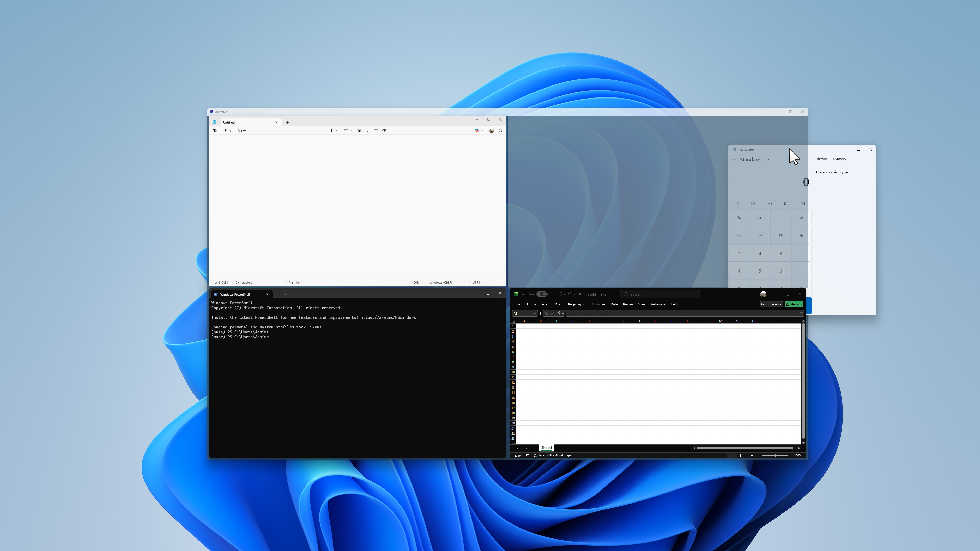The width and height of the screenshot is (980, 551).
Task: Open the H1 heading style dropdown
Action: 333,130
